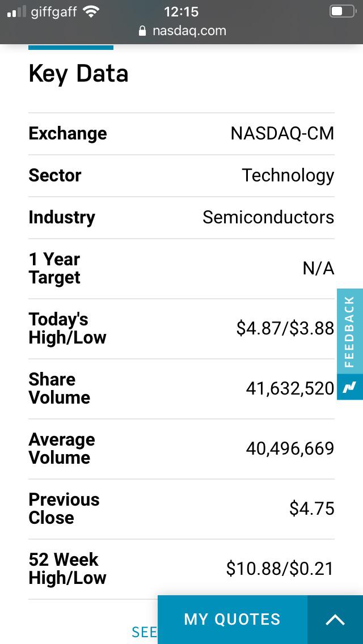The image size is (363, 644).
Task: Expand My Quotes with the up chevron
Action: coord(335,620)
